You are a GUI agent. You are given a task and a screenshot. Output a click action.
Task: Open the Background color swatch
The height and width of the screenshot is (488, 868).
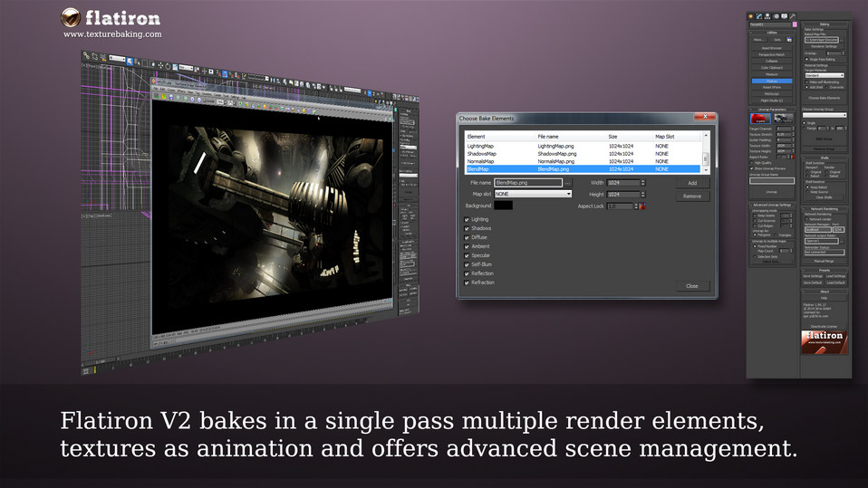(503, 206)
